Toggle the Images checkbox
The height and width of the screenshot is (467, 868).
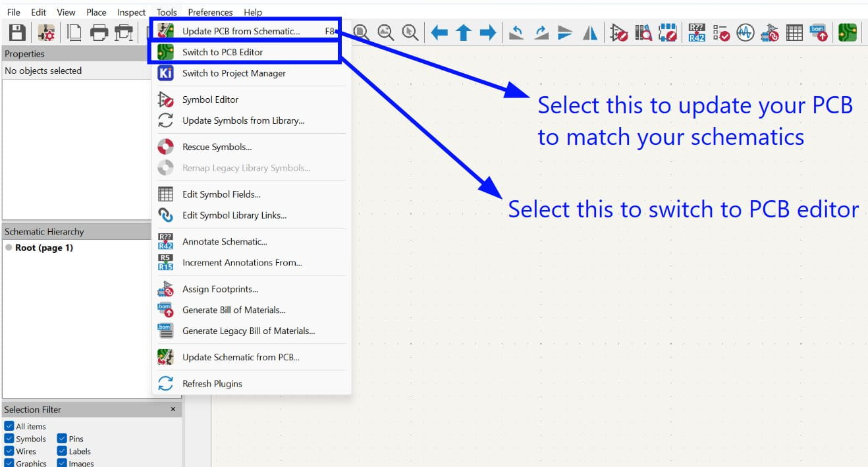coord(62,463)
